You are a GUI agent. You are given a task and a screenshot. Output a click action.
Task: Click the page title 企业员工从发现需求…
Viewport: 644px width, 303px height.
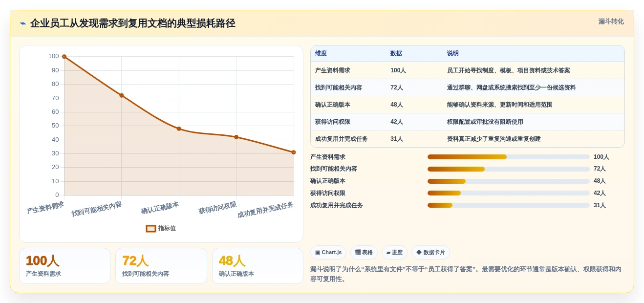pos(133,23)
